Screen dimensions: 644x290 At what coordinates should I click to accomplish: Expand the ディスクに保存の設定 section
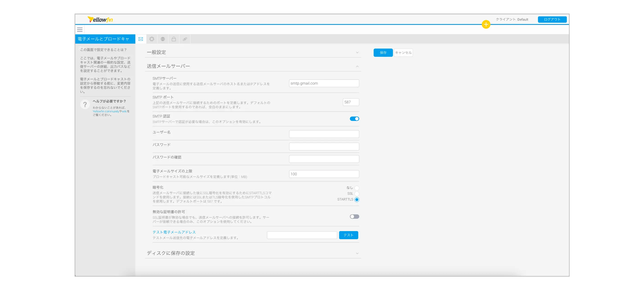(x=357, y=253)
